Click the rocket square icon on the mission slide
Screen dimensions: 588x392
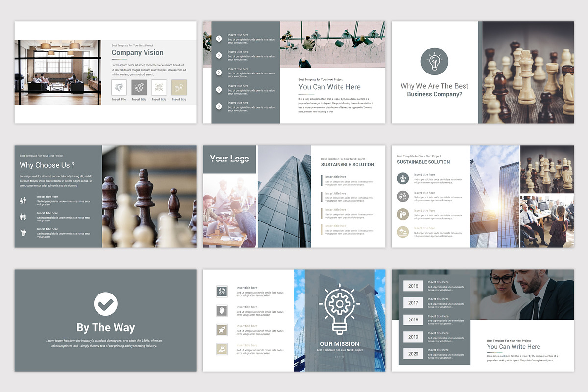221,330
